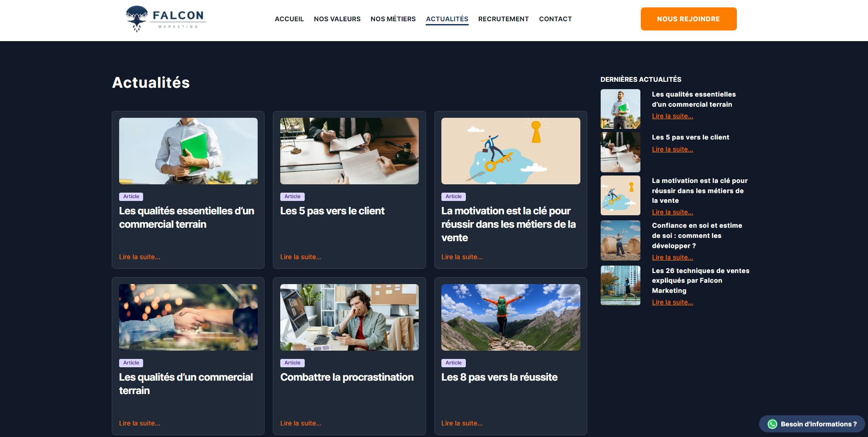Open the handshake photo article image

188,317
